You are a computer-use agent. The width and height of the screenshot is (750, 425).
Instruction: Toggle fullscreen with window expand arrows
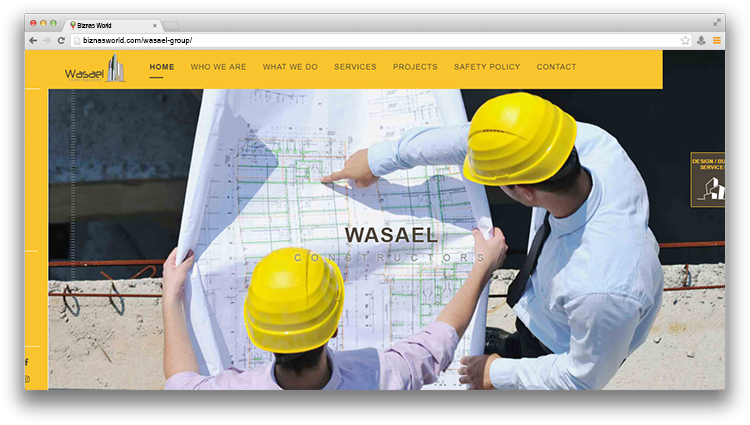coord(717,22)
